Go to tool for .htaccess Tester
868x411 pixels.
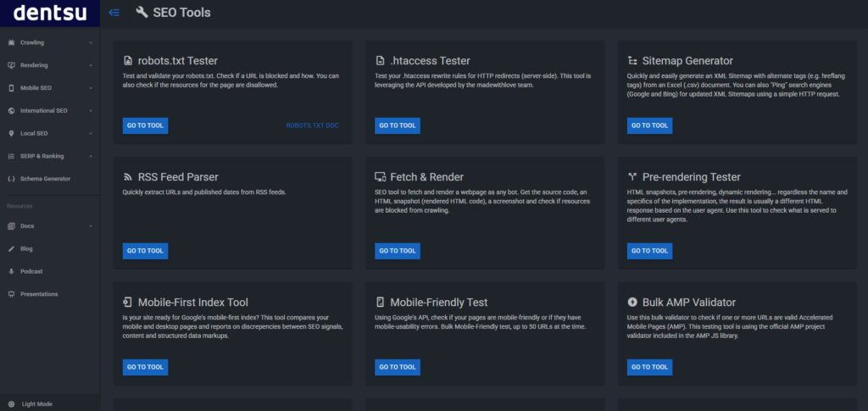pos(398,125)
